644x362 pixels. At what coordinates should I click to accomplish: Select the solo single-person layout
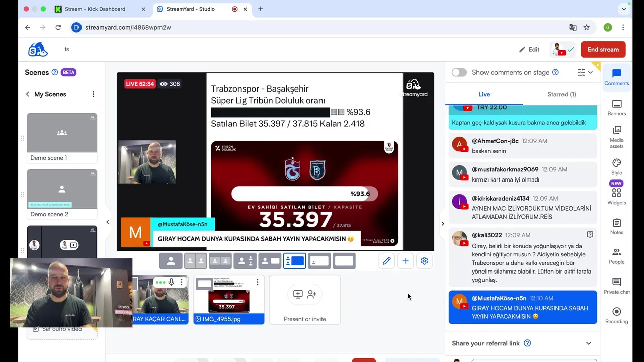coord(171,261)
